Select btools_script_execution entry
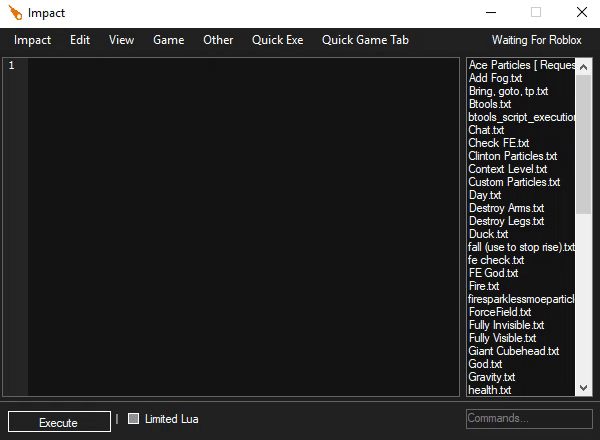Viewport: 600px width, 440px height. pyautogui.click(x=522, y=117)
